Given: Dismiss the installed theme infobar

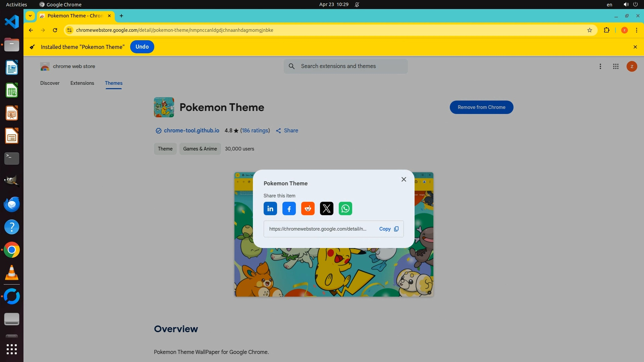Looking at the screenshot, I should pyautogui.click(x=635, y=47).
